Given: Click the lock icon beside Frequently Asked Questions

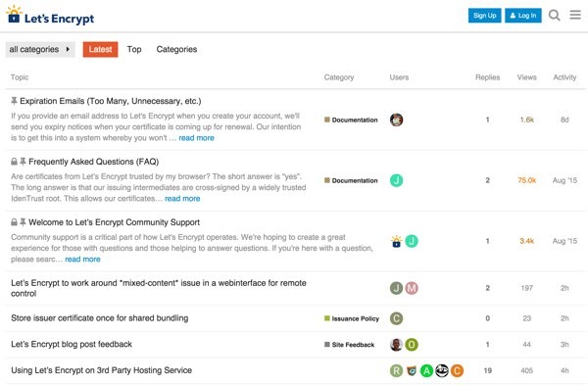Looking at the screenshot, I should coord(14,162).
